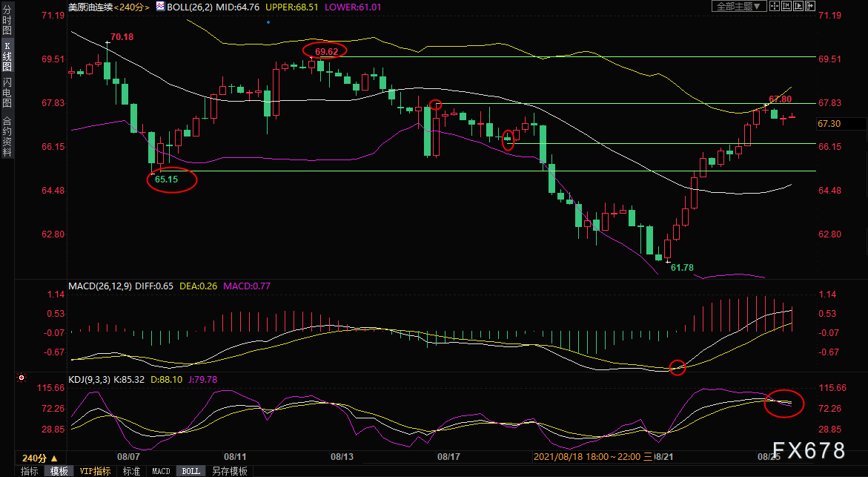Click the BOLL indicator chart icon
The image size is (868, 477).
160,7
